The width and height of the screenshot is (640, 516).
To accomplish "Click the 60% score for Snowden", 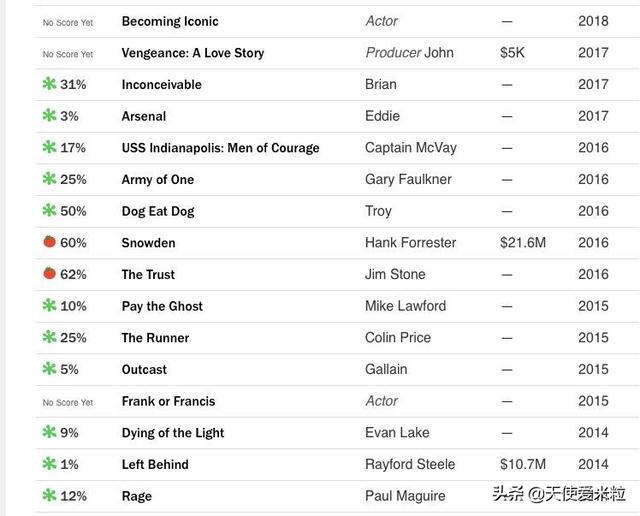I will point(73,243).
